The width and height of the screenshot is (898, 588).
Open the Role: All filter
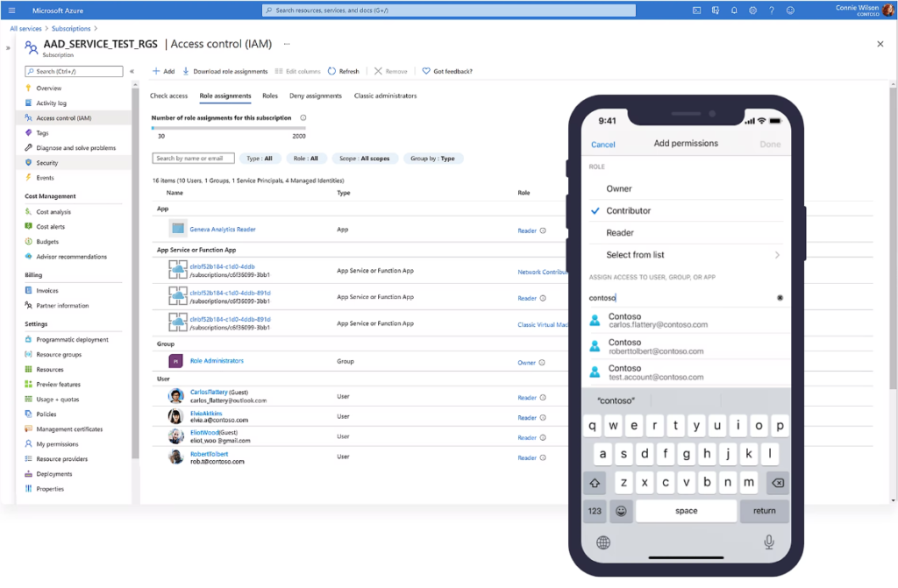tap(308, 158)
